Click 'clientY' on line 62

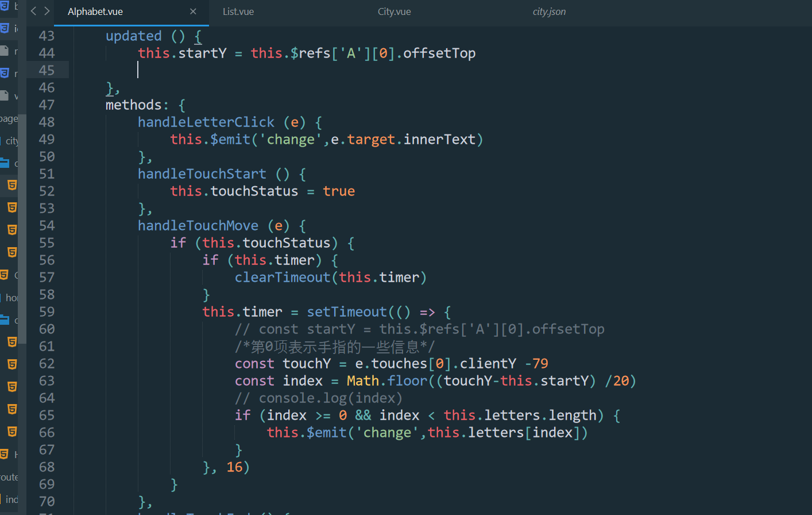(x=488, y=363)
